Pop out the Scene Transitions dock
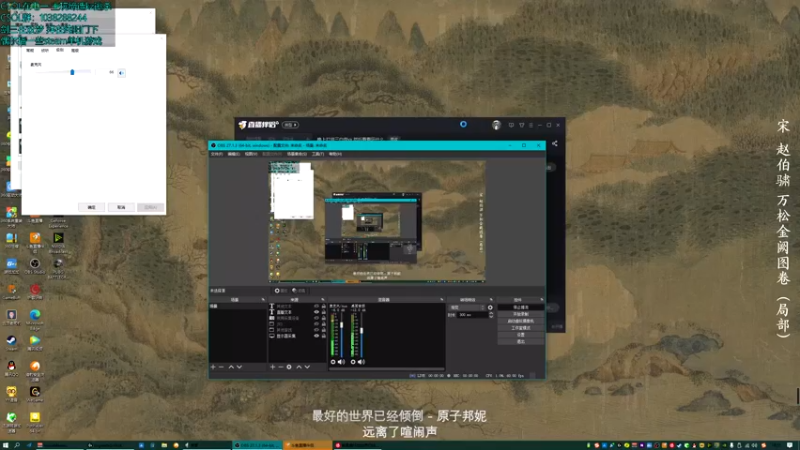The image size is (800, 450). pos(491,299)
